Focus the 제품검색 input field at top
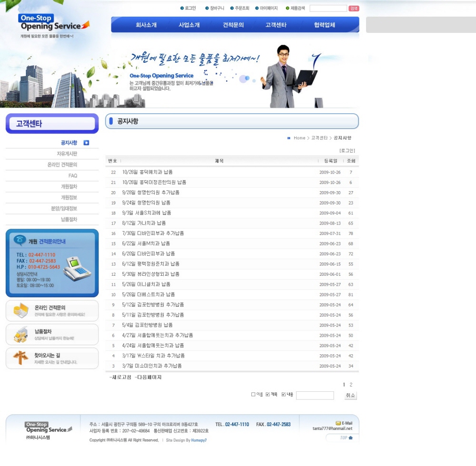476x466 pixels. point(328,9)
